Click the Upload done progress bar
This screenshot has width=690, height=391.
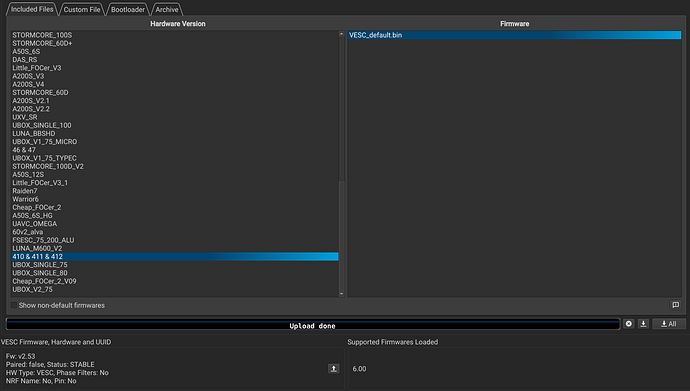pyautogui.click(x=313, y=324)
